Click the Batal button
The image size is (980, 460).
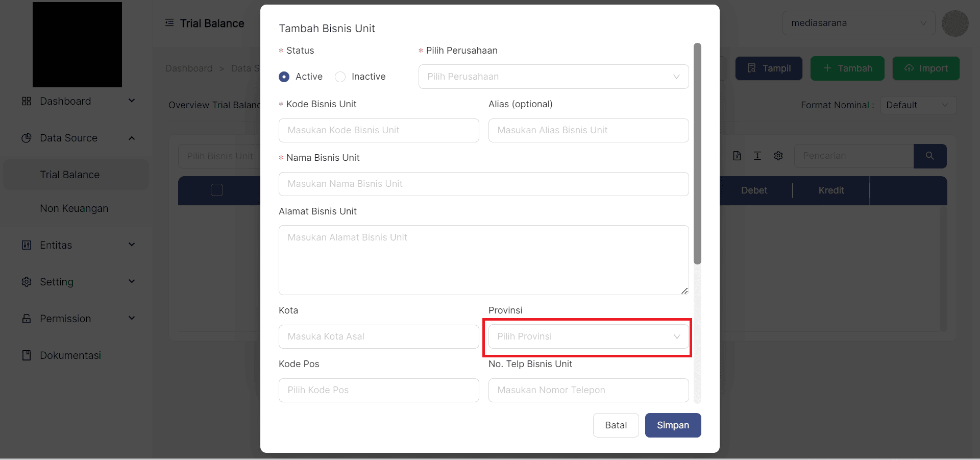click(616, 425)
